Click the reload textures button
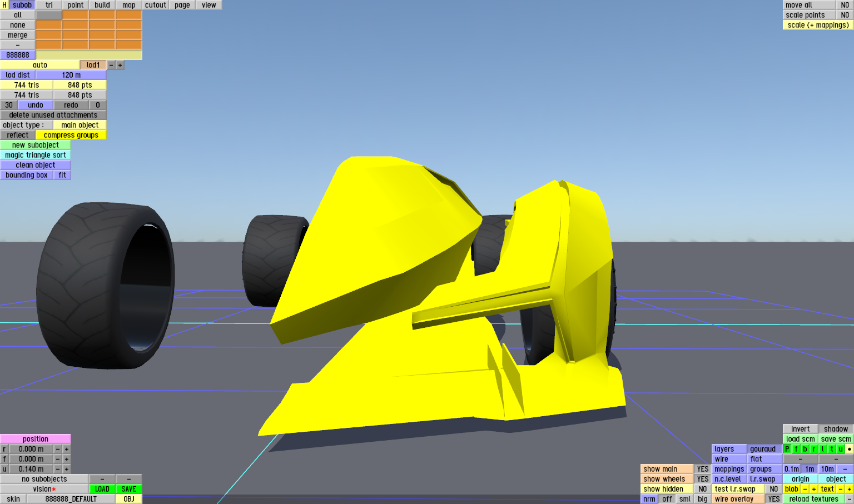 (x=814, y=499)
